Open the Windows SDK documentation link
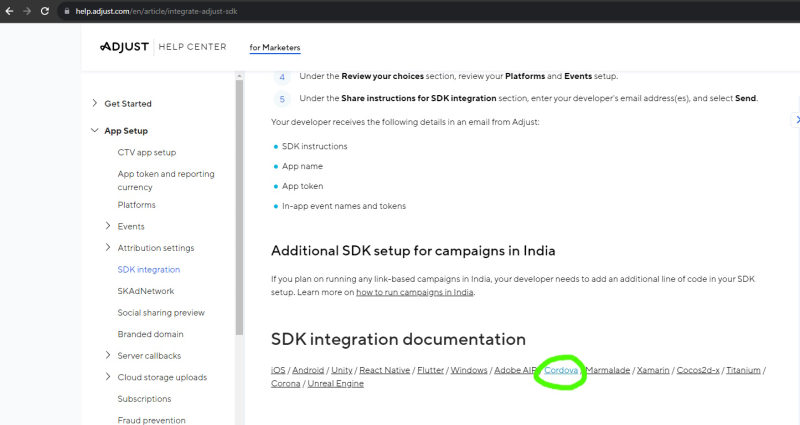The height and width of the screenshot is (425, 800). (468, 370)
